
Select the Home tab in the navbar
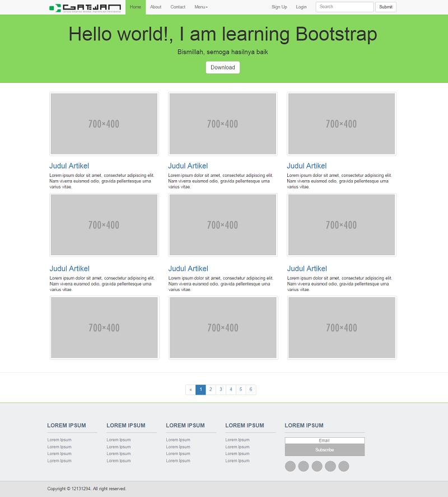point(135,7)
